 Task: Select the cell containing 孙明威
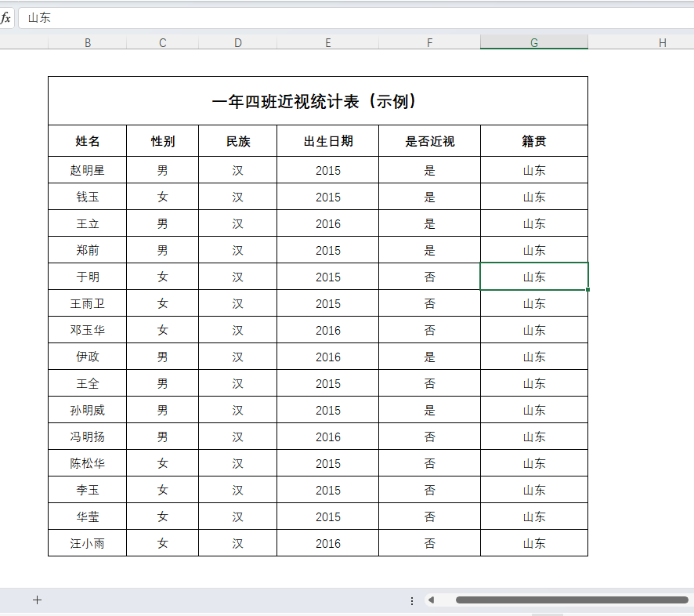[87, 410]
